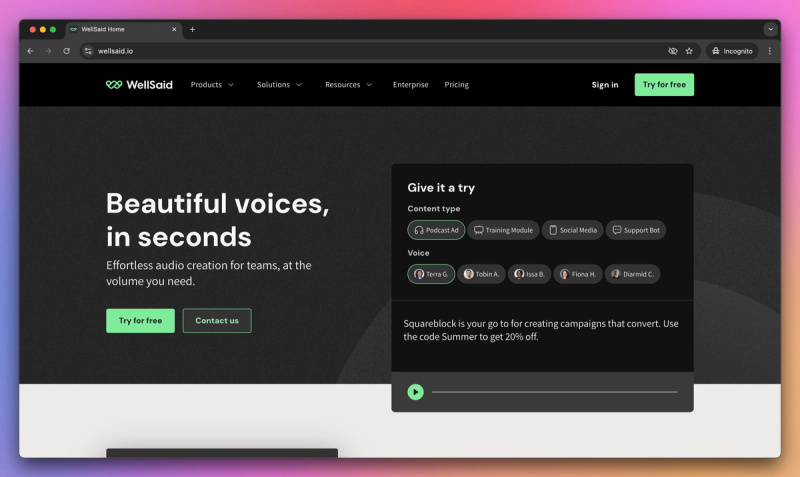The image size is (800, 477).
Task: Click the Squareblock sample script text
Action: coord(541,330)
